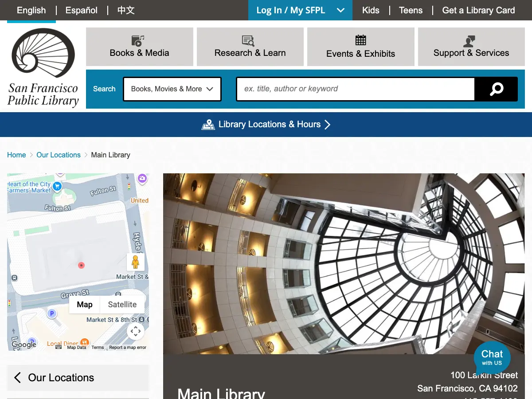Screen dimensions: 532x399
Task: Click the Pegman street view icon on map
Action: point(136,262)
